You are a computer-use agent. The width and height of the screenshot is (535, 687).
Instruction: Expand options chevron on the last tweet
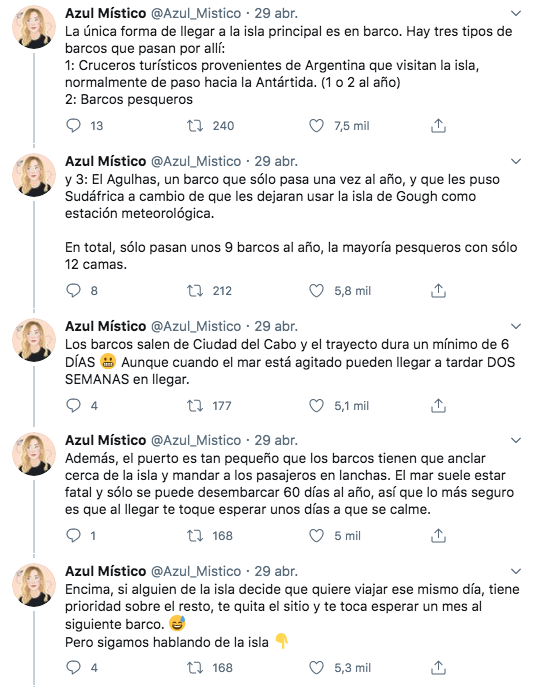tap(516, 571)
